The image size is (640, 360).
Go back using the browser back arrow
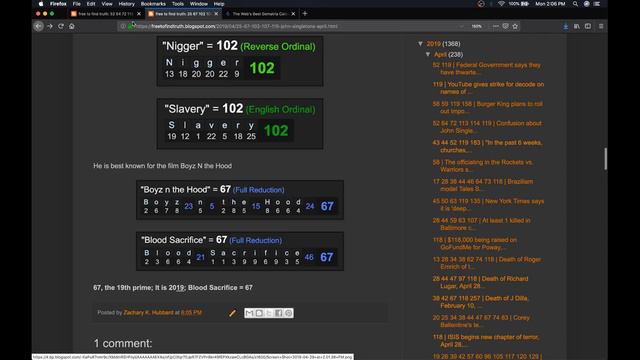pyautogui.click(x=38, y=26)
